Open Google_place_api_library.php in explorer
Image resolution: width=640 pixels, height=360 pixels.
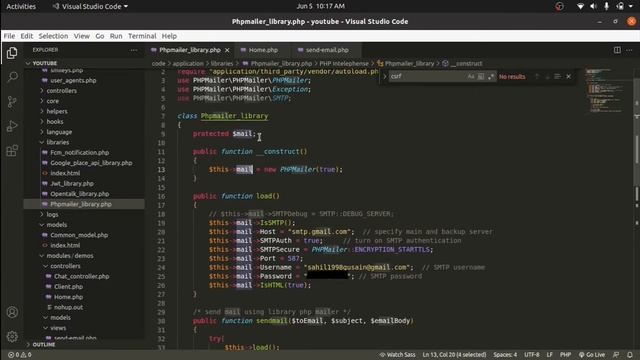tap(91, 163)
